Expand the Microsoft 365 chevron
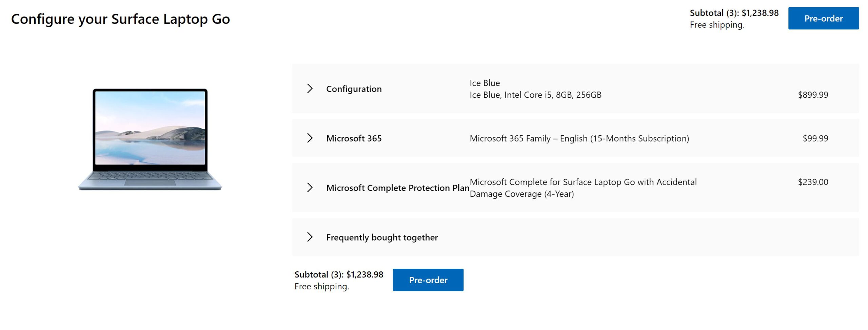 [310, 138]
